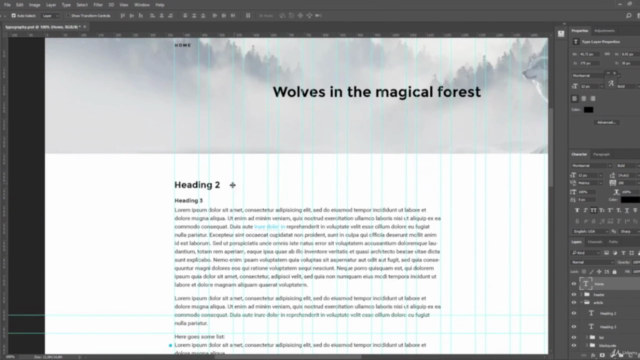
Task: Open the File menu
Action: pyautogui.click(x=7, y=5)
